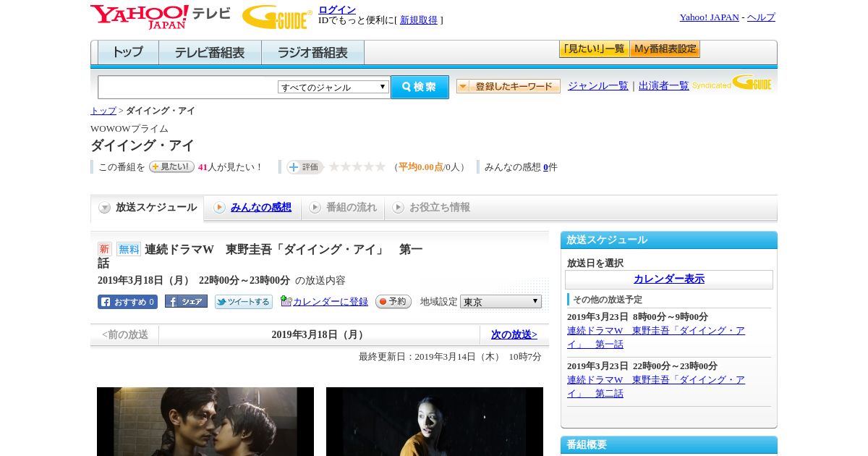This screenshot has width=868, height=456.
Task: Click the <前の放送 previous broadcast button
Action: (x=125, y=334)
